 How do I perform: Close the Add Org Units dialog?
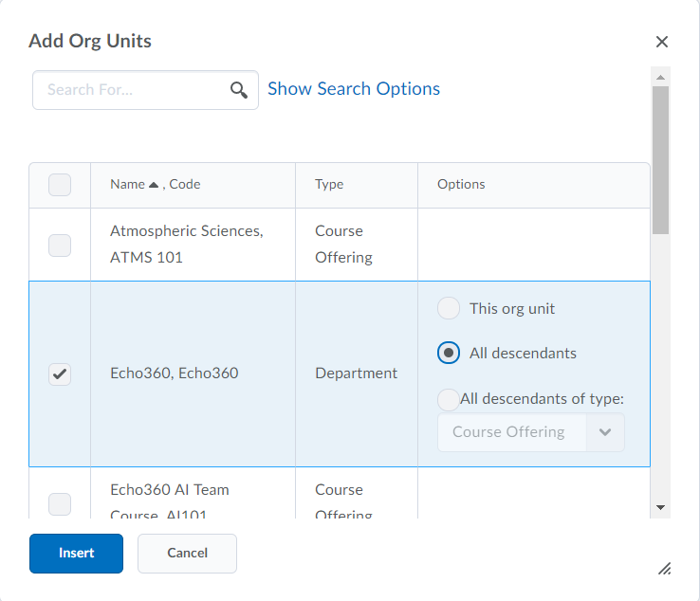click(x=662, y=42)
